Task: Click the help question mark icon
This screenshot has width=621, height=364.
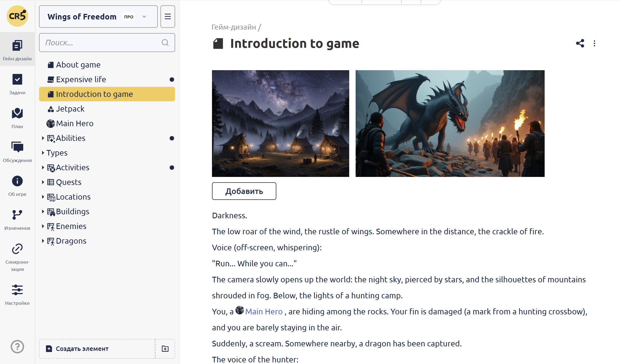Action: point(17,347)
